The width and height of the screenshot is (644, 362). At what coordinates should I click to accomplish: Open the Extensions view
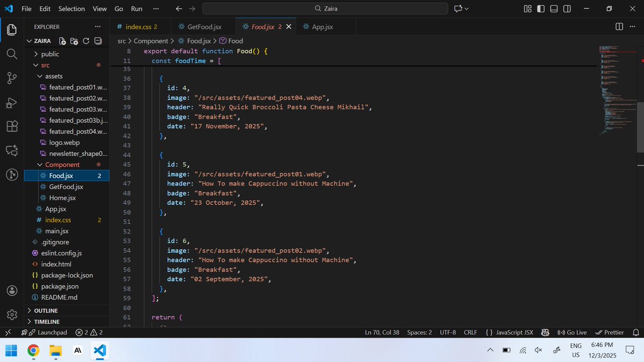point(11,126)
